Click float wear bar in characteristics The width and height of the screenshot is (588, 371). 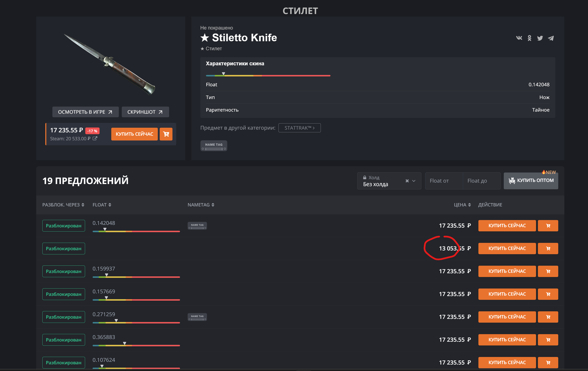pyautogui.click(x=268, y=76)
